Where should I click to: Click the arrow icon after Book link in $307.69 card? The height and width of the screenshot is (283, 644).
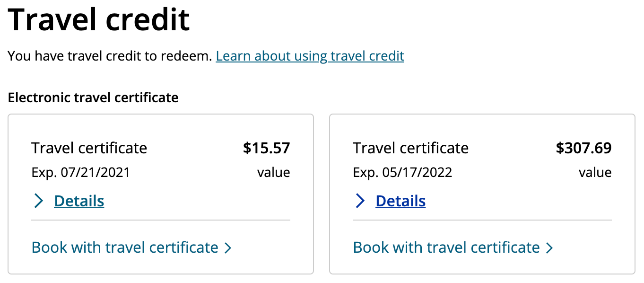[549, 248]
